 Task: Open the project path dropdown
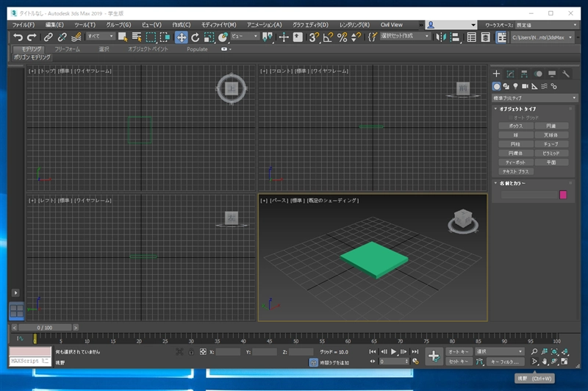pyautogui.click(x=542, y=37)
